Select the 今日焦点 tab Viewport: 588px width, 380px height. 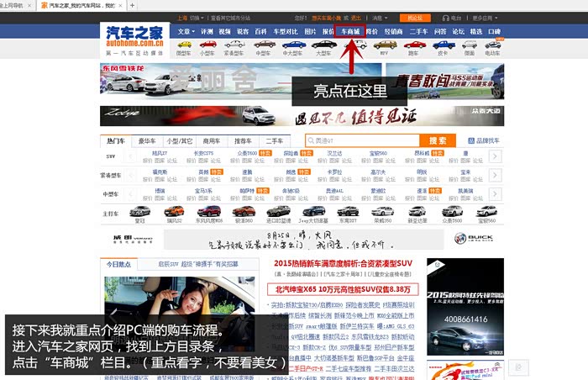click(x=118, y=264)
